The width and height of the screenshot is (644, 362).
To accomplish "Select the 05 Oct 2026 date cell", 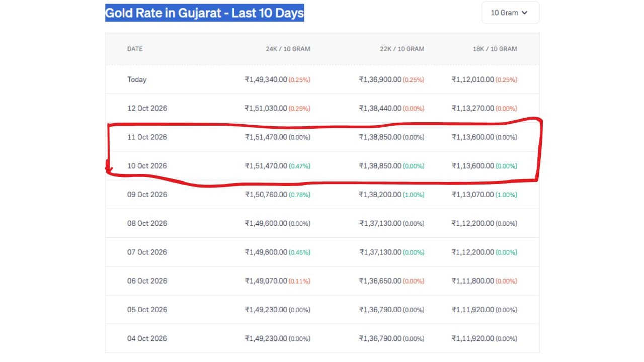I will tap(147, 309).
